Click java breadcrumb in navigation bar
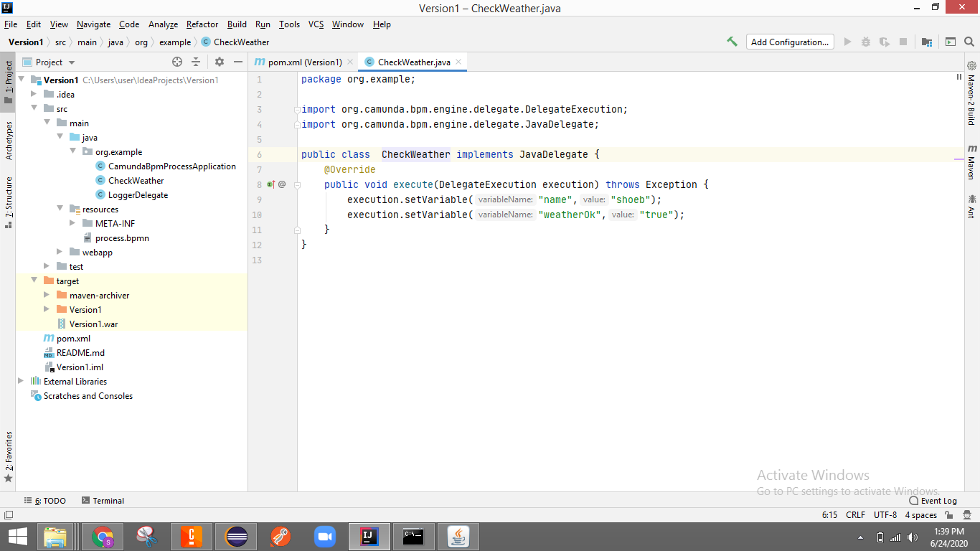980x551 pixels. (x=116, y=42)
